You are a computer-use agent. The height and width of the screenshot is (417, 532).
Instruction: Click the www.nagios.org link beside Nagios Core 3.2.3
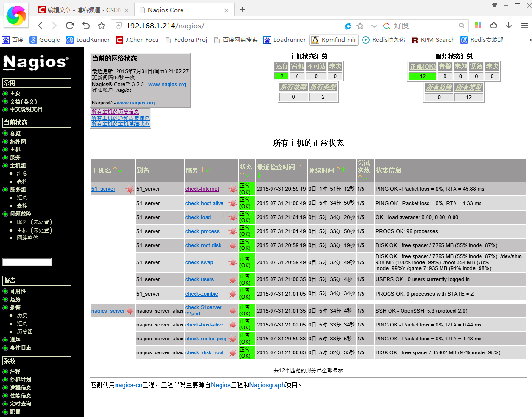(167, 84)
